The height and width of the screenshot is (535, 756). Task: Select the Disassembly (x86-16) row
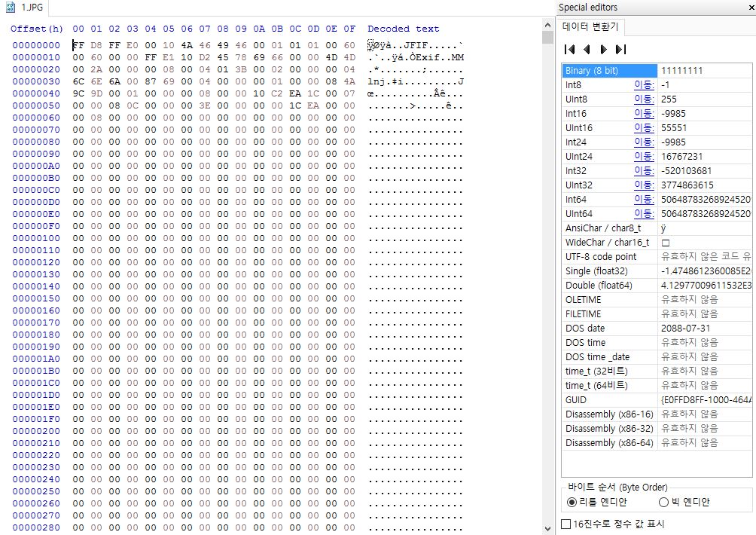[x=657, y=414]
